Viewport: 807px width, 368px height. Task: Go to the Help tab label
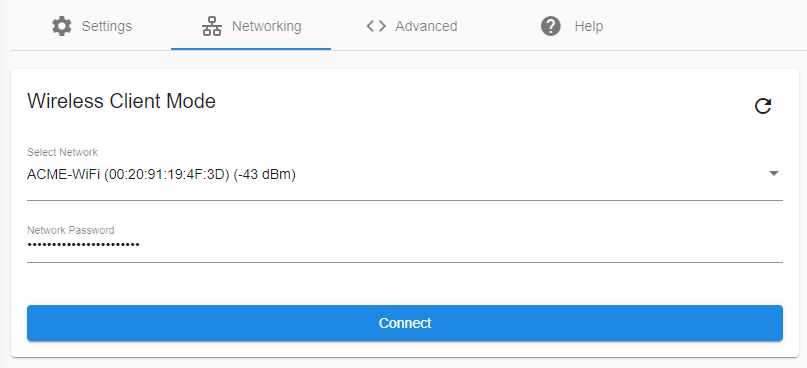pos(588,26)
